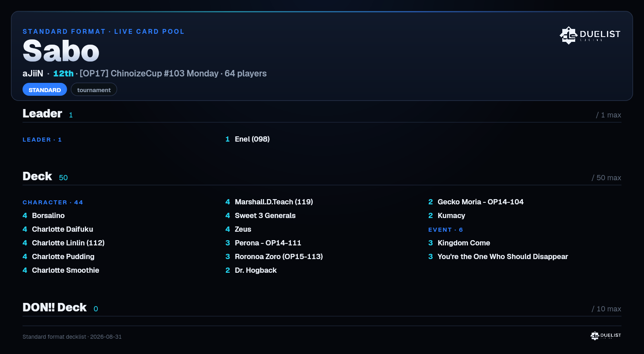Select the tournament tag pill
Screen dimensions: 644x354
coord(94,90)
